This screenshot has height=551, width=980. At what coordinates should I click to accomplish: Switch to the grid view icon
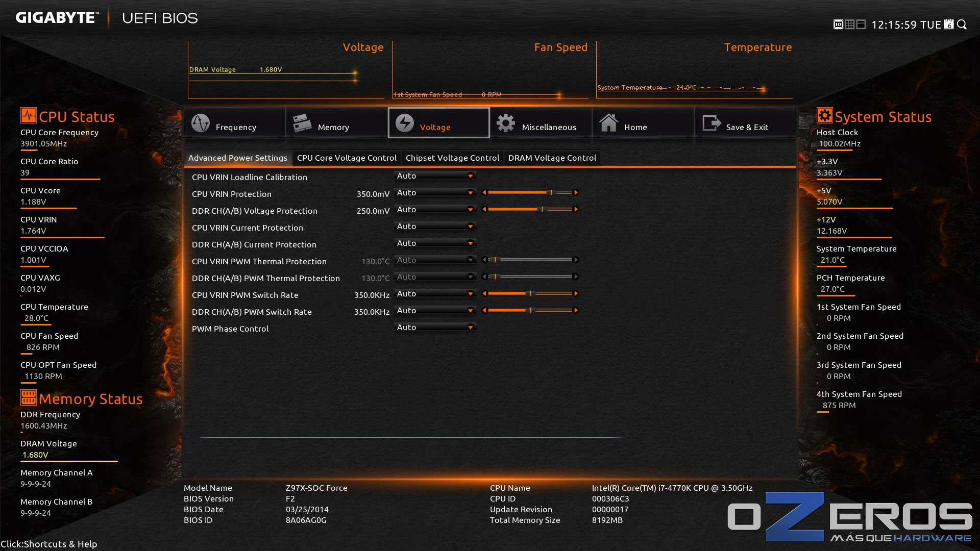pyautogui.click(x=850, y=24)
